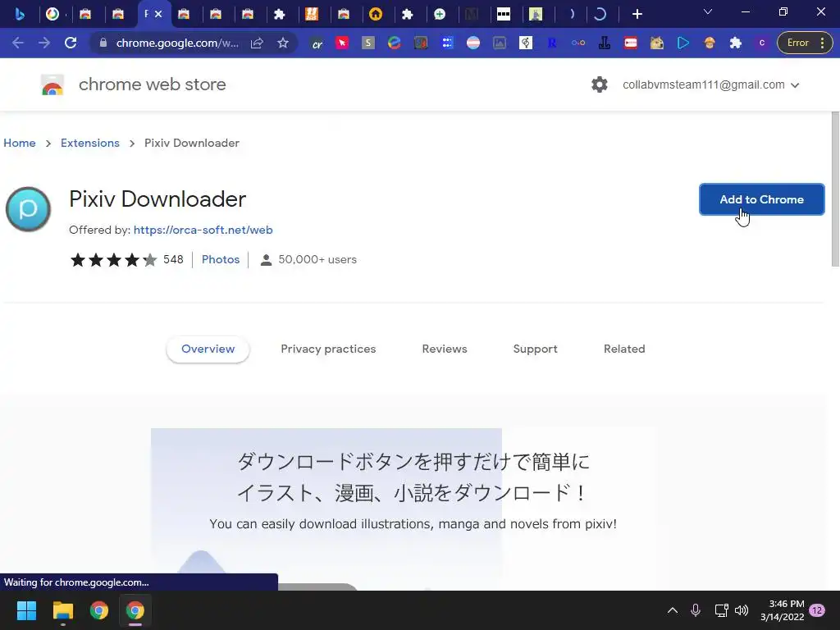Open the doge dog-face extension
The image size is (840, 630).
[657, 43]
